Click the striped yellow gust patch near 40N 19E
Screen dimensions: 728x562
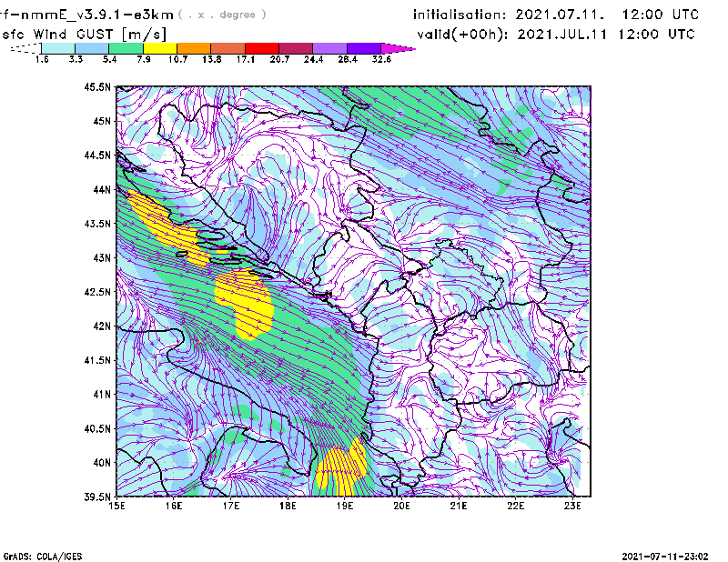[341, 466]
